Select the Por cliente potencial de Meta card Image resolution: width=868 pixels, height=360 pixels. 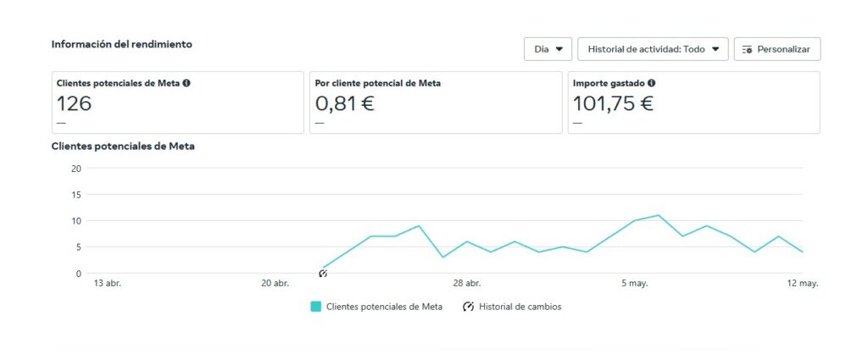coord(436,102)
